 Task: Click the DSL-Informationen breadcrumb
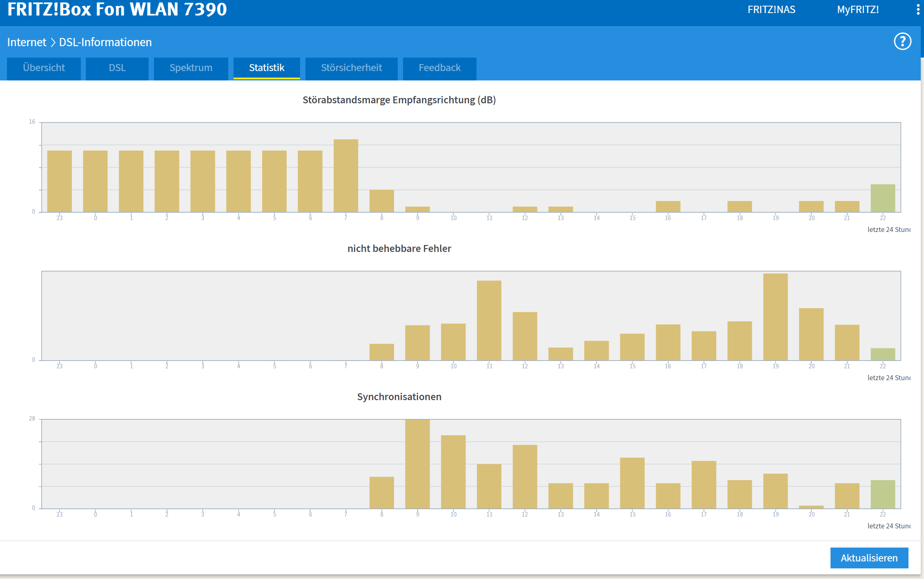[x=105, y=42]
